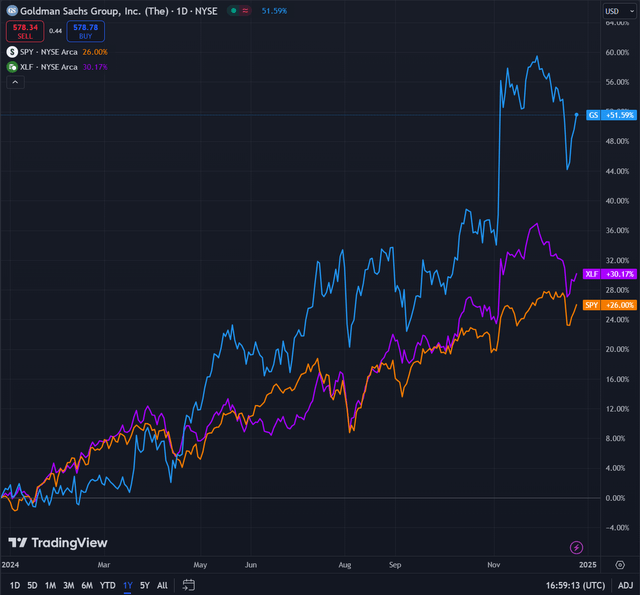Click the 0.44 spread value
The height and width of the screenshot is (595, 640).
tap(56, 31)
